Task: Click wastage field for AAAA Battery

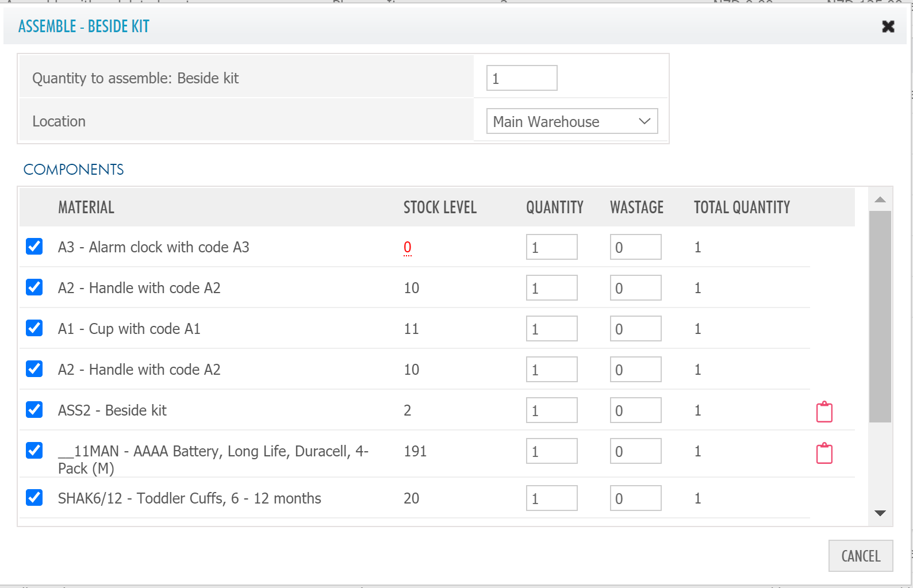Action: [x=635, y=451]
